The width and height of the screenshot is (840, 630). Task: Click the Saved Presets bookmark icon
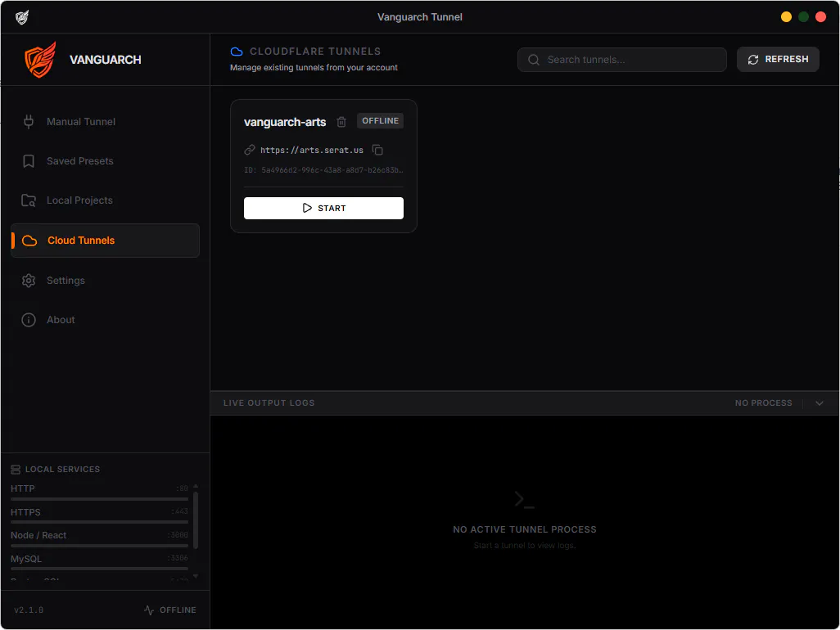tap(29, 161)
